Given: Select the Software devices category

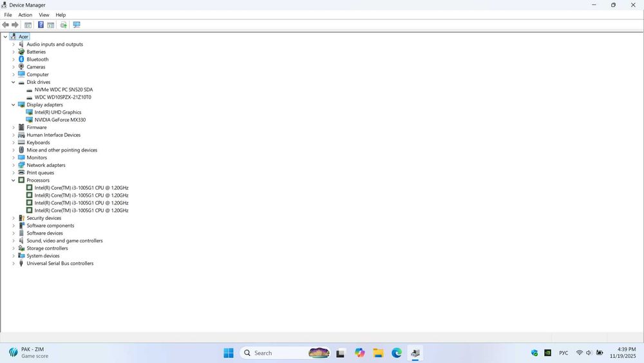Looking at the screenshot, I should click(x=45, y=233).
